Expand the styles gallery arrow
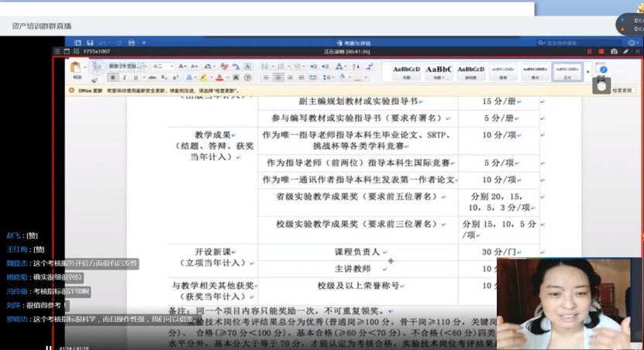Image resolution: width=644 pixels, height=350 pixels. [587, 71]
